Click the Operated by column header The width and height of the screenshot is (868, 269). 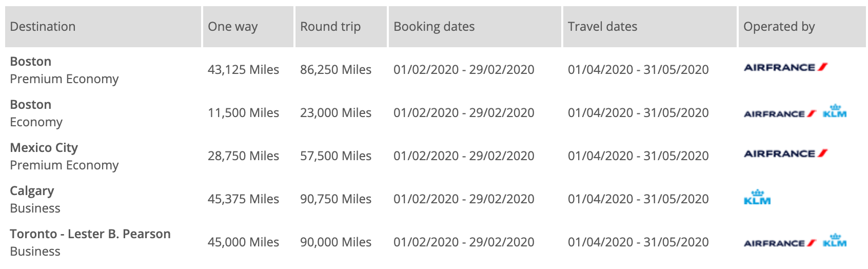[779, 27]
